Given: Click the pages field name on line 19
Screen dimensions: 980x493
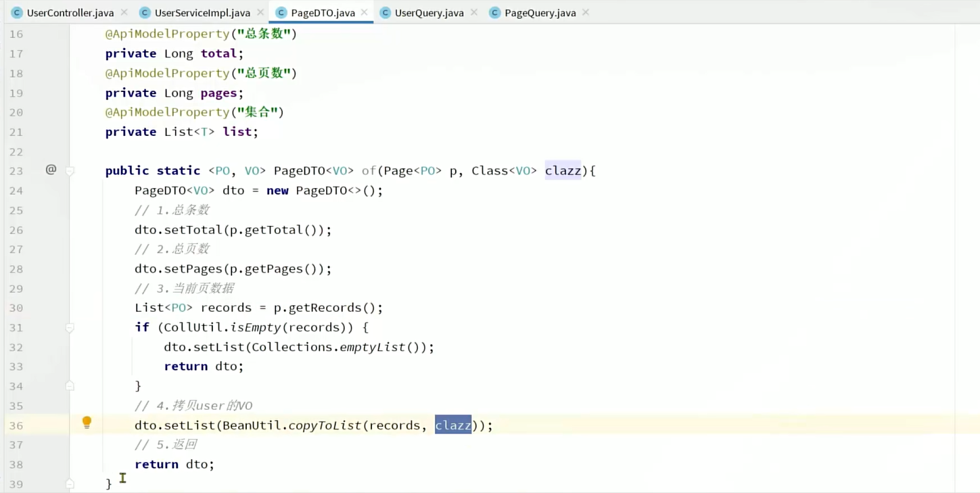Looking at the screenshot, I should pyautogui.click(x=218, y=93).
